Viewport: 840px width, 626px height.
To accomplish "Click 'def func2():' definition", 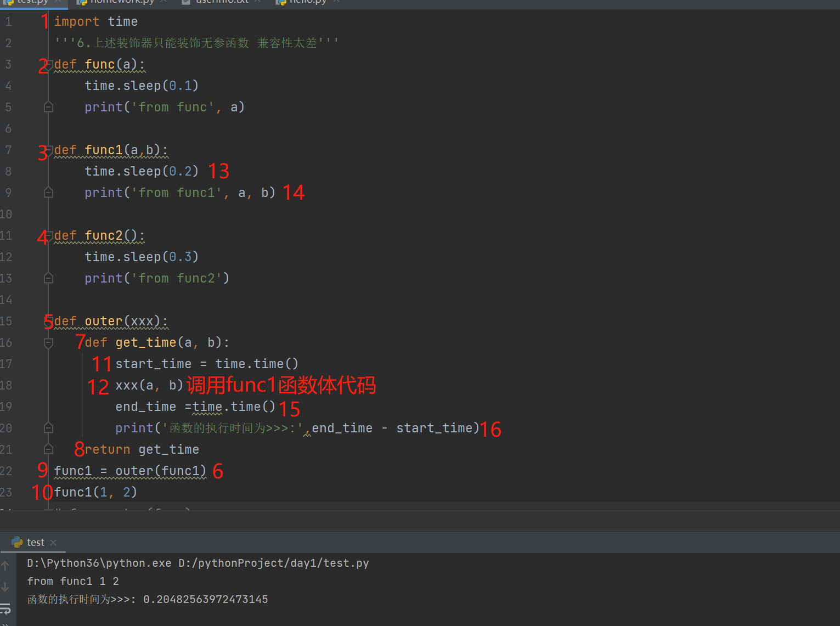I will 99,235.
